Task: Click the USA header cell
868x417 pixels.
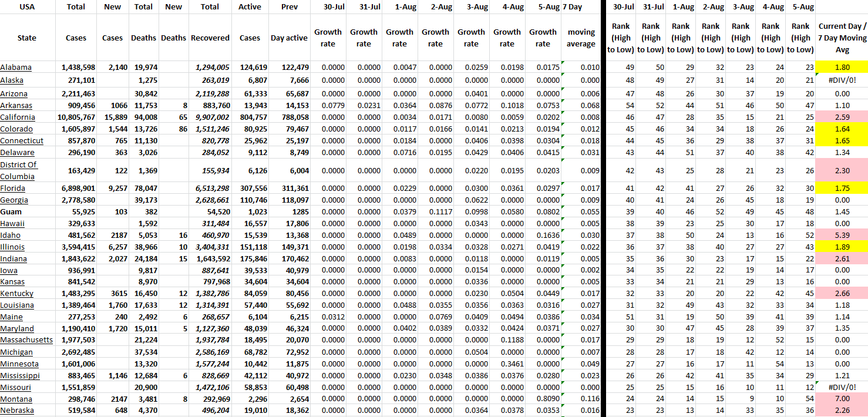Action: click(x=27, y=7)
